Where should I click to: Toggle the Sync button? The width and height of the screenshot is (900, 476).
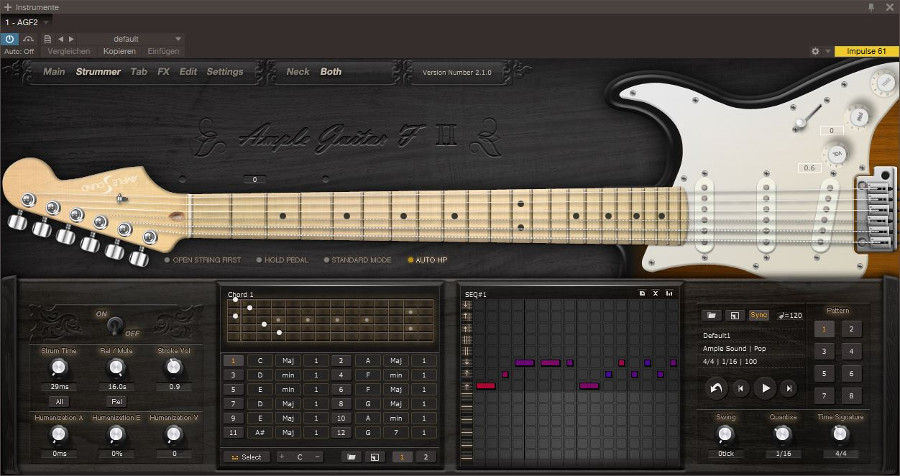click(758, 315)
